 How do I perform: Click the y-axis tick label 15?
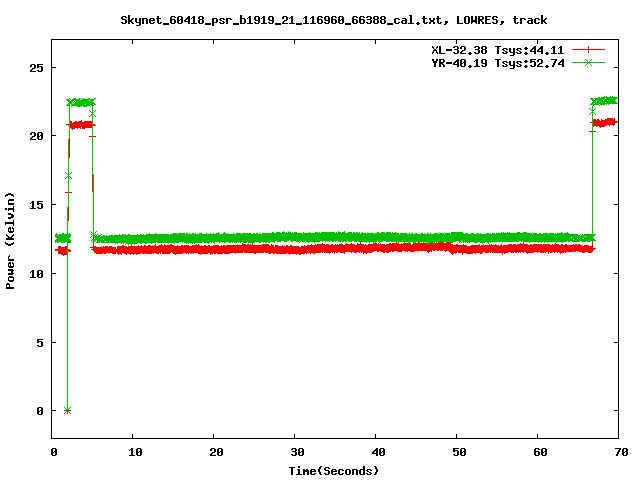click(36, 205)
